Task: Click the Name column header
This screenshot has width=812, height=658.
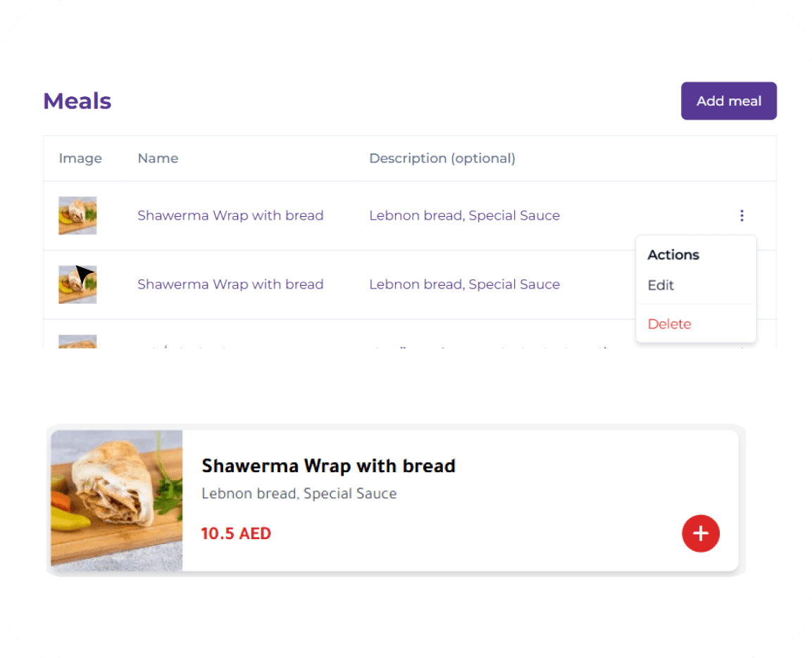Action: click(x=158, y=158)
